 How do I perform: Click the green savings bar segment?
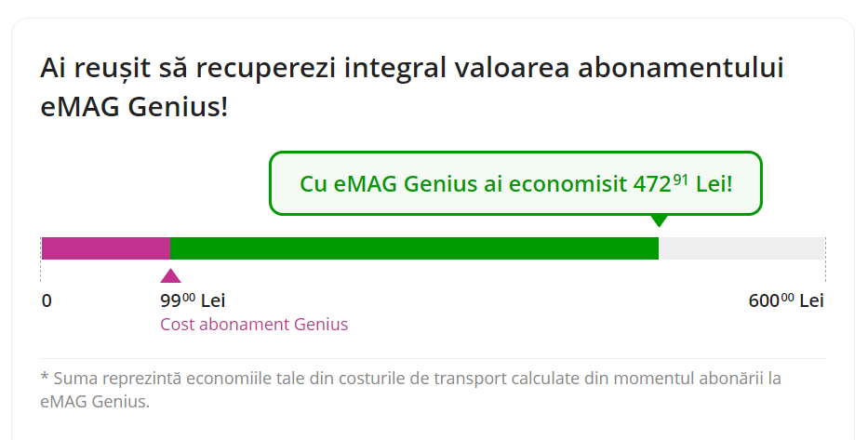point(415,248)
